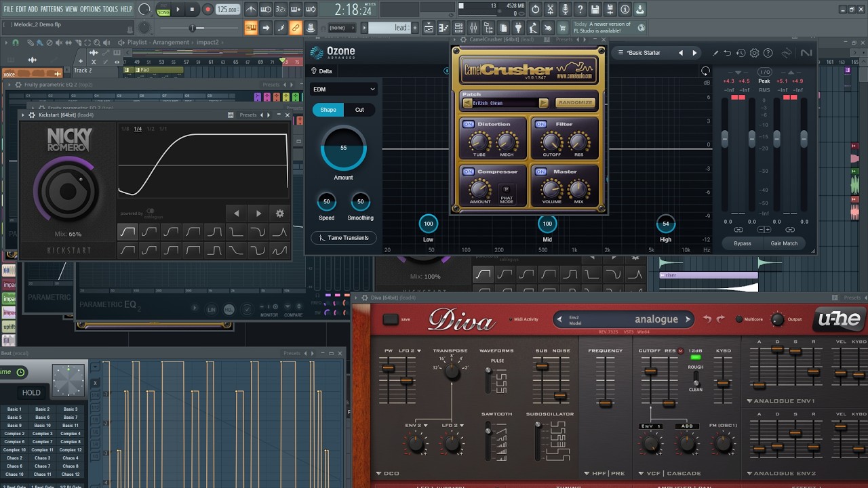The image size is (868, 488).
Task: Select the 1/2 rate in Kickstart
Action: 151,129
